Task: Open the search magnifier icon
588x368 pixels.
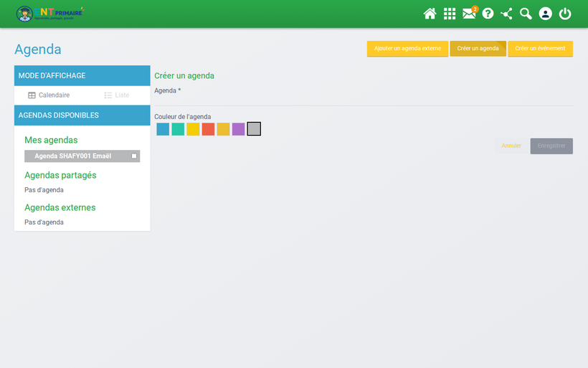Action: 526,14
